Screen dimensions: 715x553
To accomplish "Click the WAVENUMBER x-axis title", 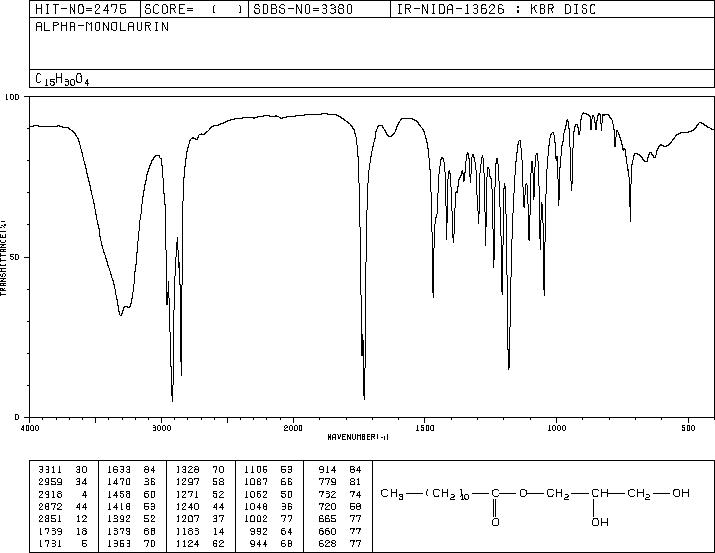I will [358, 437].
